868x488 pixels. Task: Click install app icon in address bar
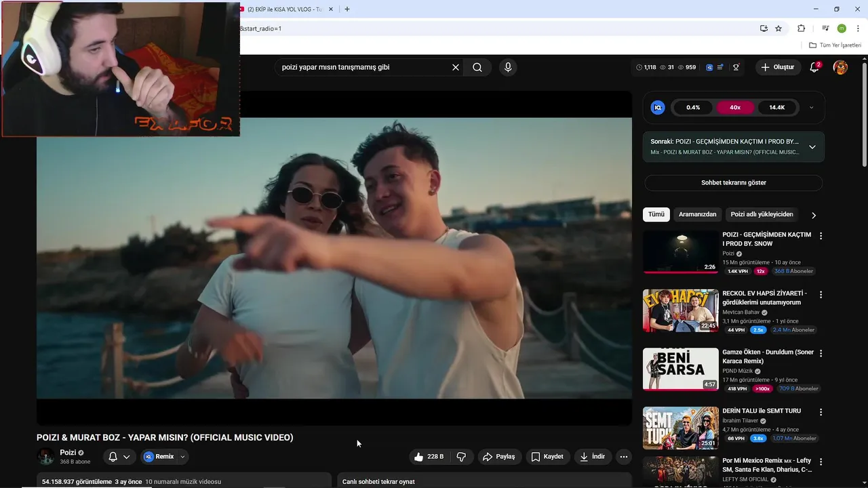click(x=764, y=28)
